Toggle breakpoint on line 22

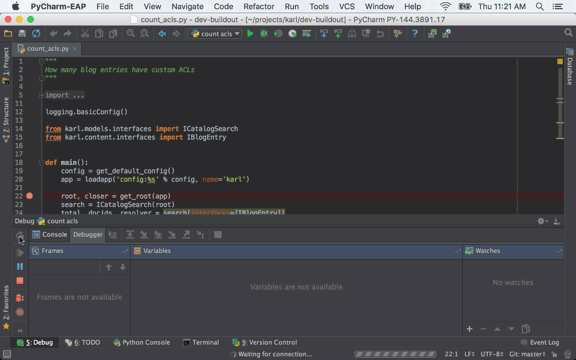(x=29, y=196)
